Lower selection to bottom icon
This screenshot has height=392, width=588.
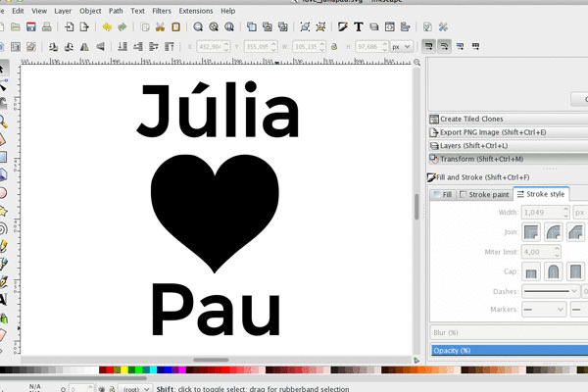pyautogui.click(x=122, y=47)
